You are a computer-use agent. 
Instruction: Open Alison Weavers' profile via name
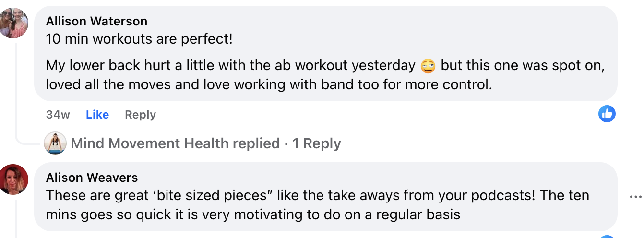coord(92,178)
